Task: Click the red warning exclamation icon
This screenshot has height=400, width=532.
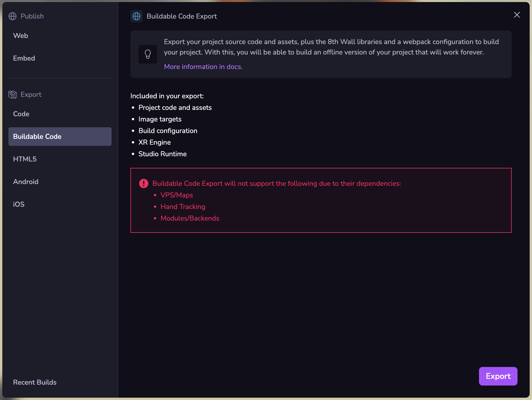Action: coord(144,183)
